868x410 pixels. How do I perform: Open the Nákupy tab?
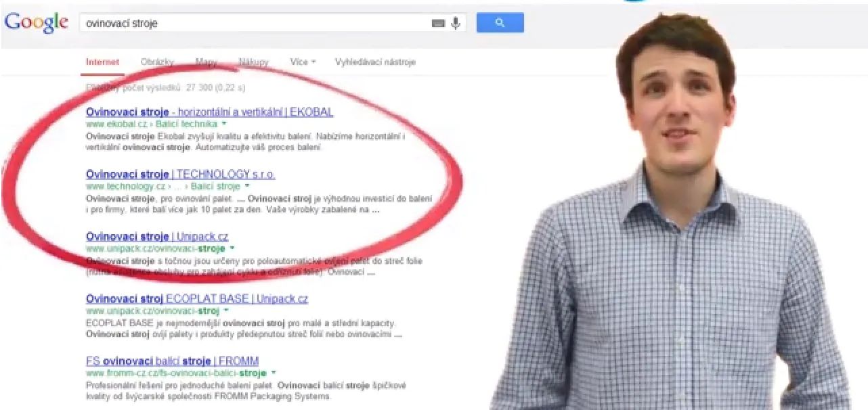click(254, 62)
